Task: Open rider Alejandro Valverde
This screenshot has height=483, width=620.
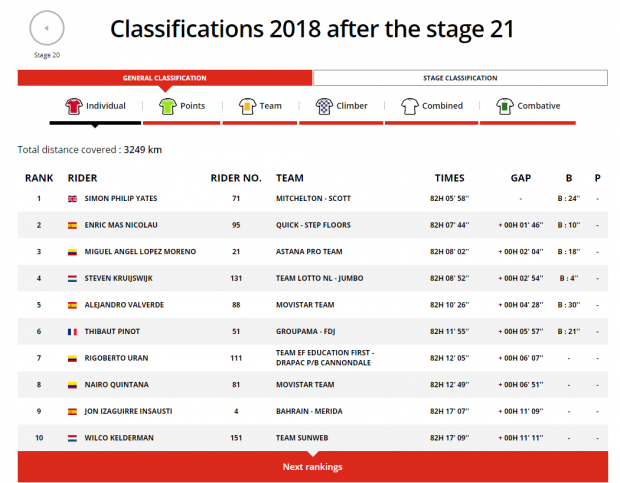Action: [x=124, y=305]
